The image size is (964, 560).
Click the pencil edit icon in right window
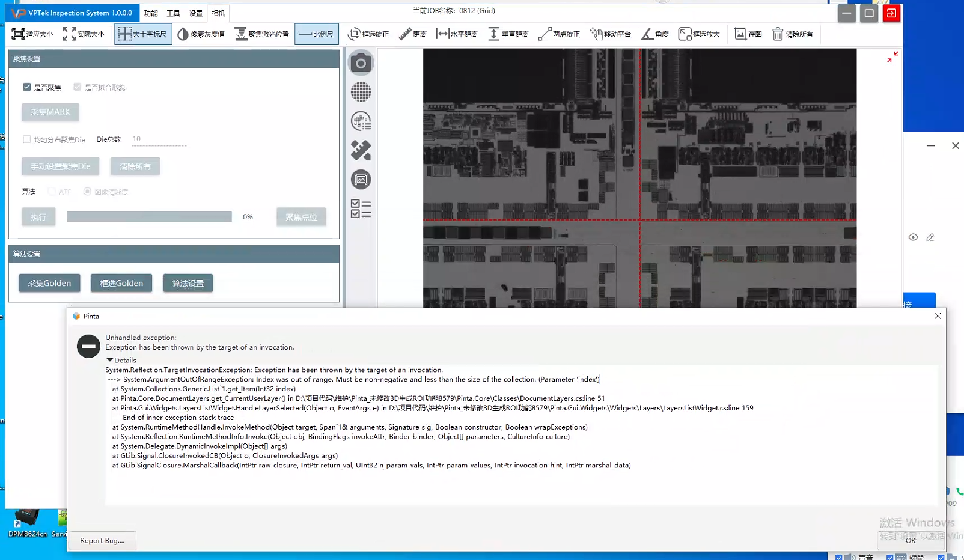coord(930,237)
